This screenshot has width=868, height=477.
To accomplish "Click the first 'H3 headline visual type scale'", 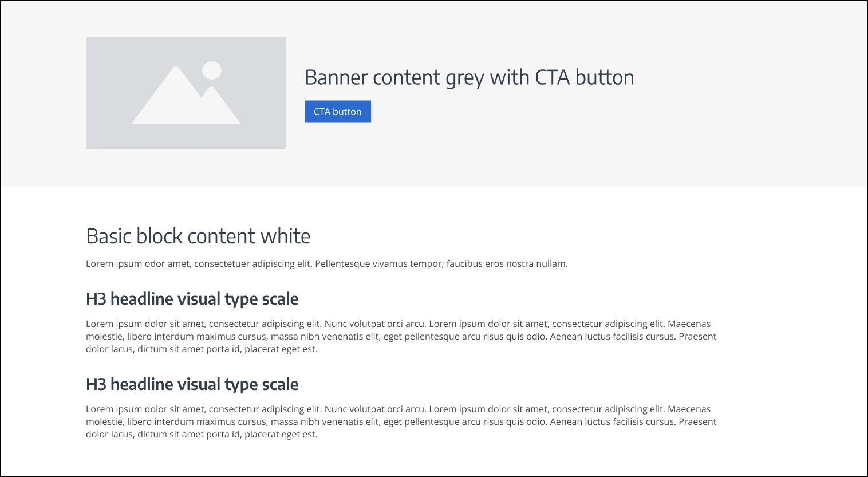I will (192, 299).
